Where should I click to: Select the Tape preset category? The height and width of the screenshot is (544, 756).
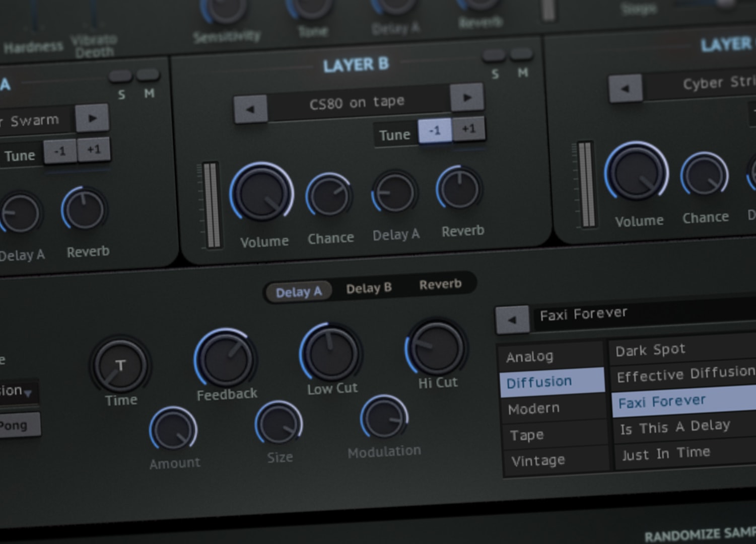[555, 434]
